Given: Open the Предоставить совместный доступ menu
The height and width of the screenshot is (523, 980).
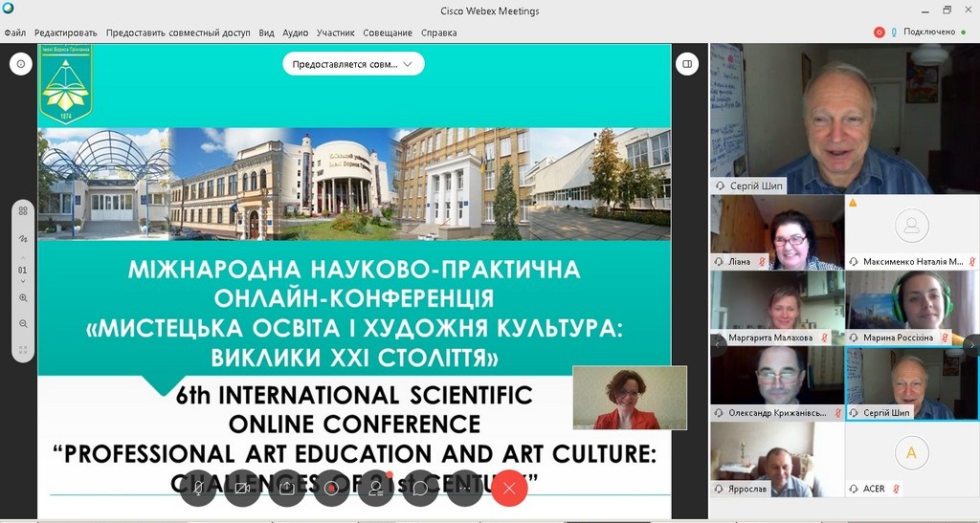Looking at the screenshot, I should [177, 33].
